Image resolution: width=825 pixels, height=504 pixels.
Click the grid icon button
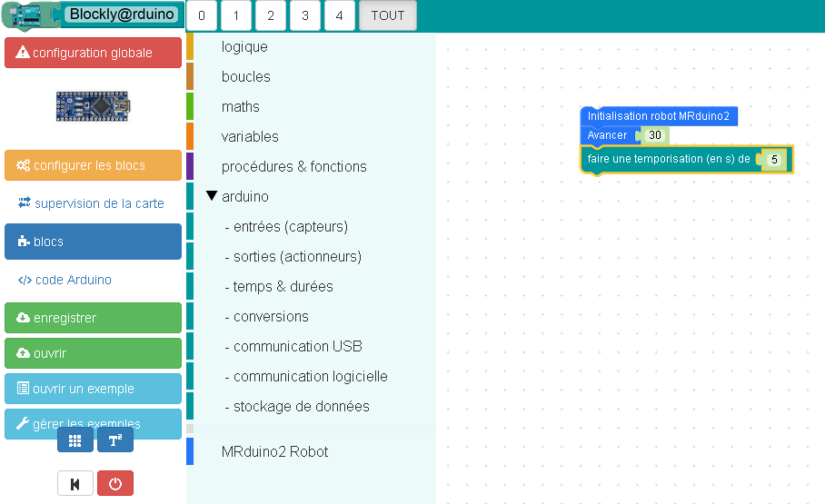pos(75,440)
